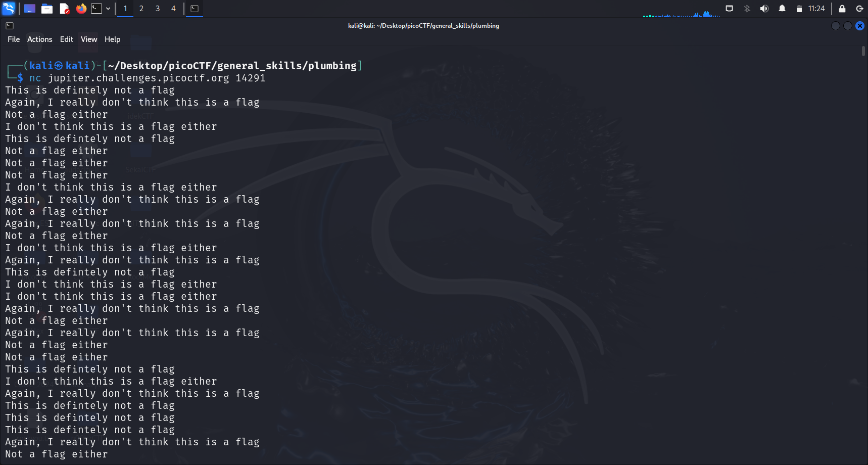Select the terminal window in taskbar
Image resolution: width=868 pixels, height=465 pixels.
click(x=195, y=9)
